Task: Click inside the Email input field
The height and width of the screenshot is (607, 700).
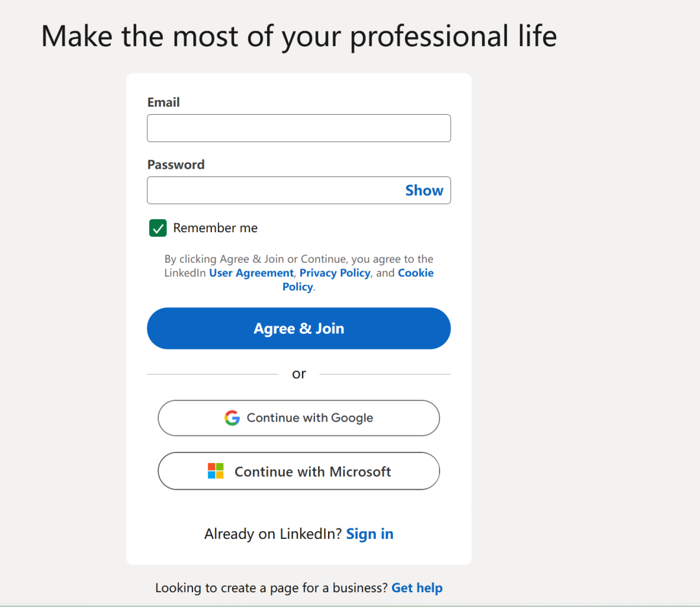Action: click(299, 128)
